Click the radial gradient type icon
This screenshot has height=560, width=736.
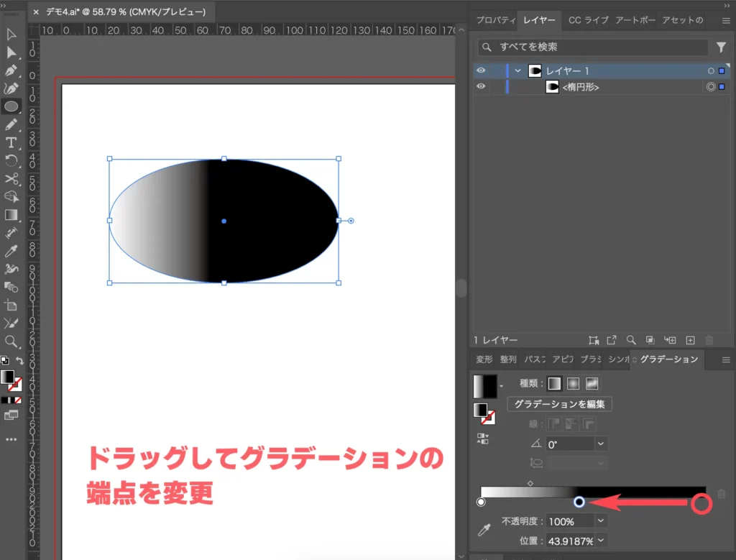(x=573, y=383)
